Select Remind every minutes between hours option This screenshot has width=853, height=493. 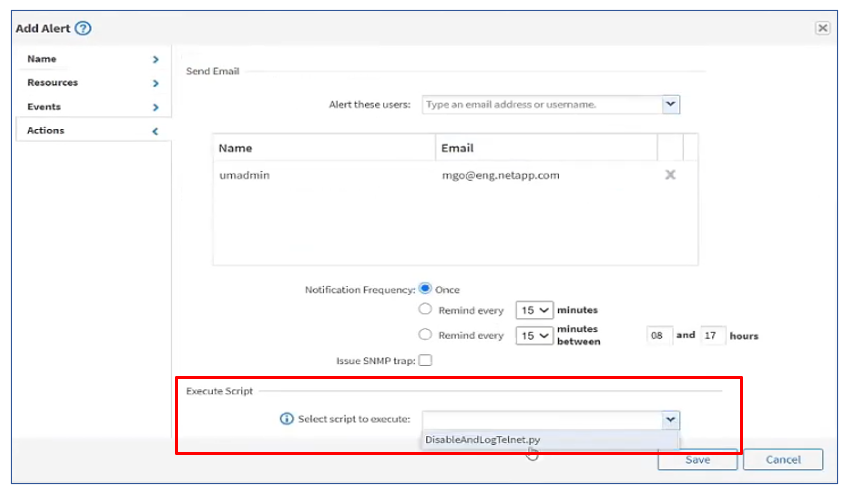(x=425, y=335)
